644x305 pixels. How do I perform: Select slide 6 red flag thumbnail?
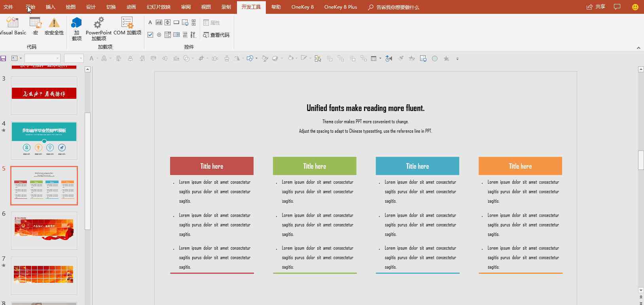(44, 231)
